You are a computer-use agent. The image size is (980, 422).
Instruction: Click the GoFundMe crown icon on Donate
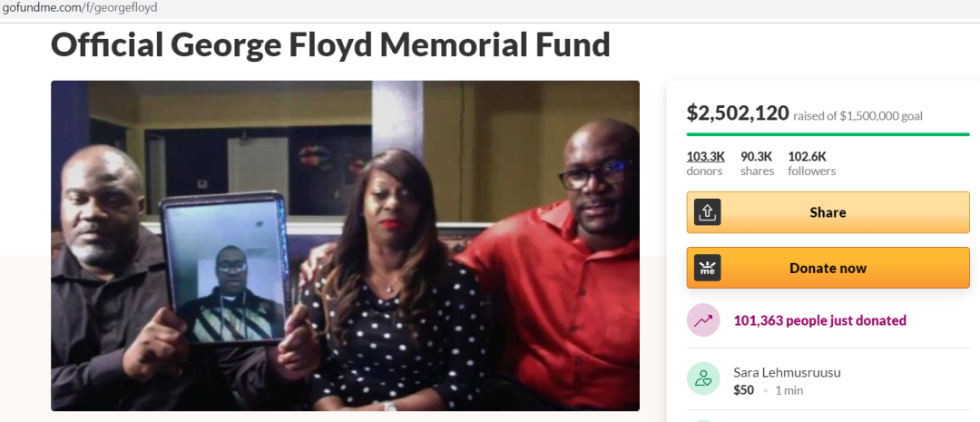point(708,268)
